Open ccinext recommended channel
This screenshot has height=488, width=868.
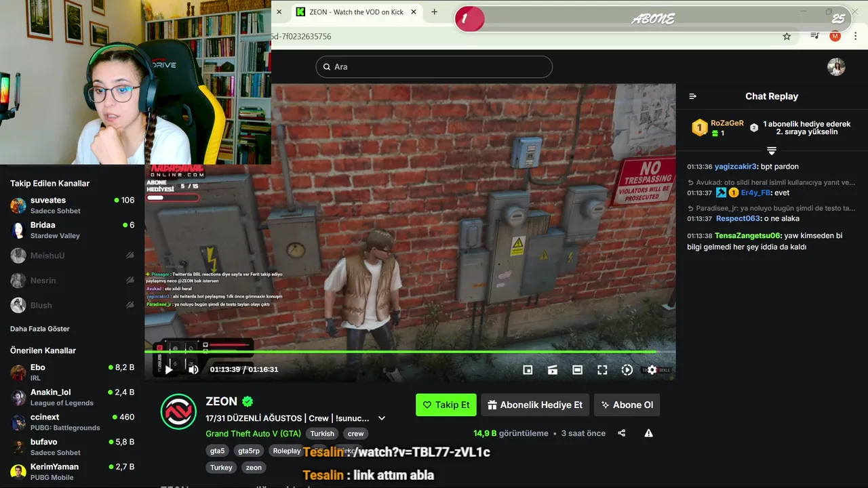point(72,422)
